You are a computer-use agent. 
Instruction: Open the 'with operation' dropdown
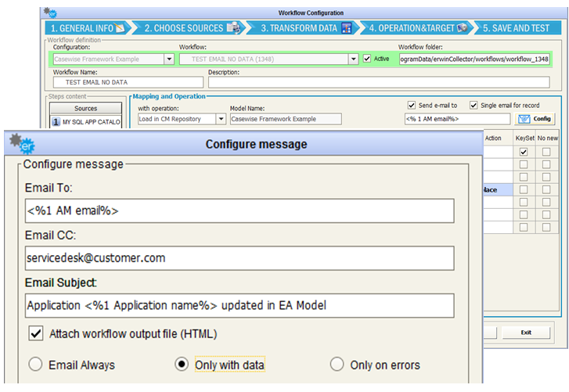221,119
